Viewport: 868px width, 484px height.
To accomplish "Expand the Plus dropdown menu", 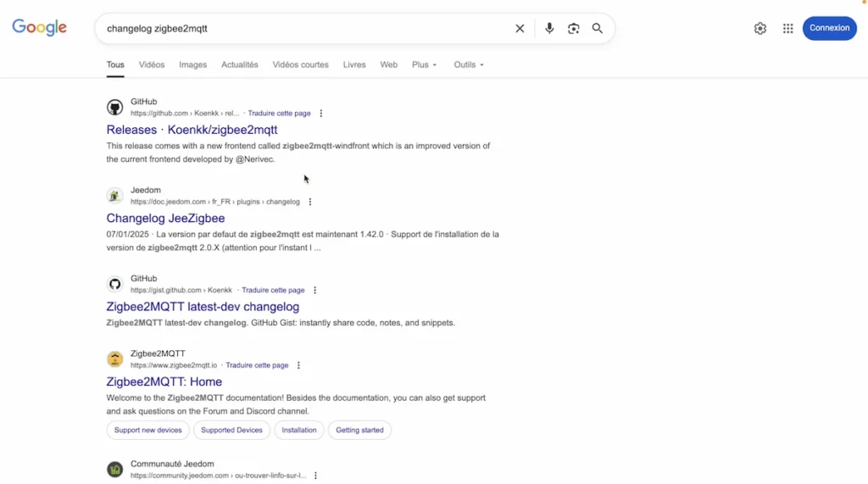I will coord(424,65).
